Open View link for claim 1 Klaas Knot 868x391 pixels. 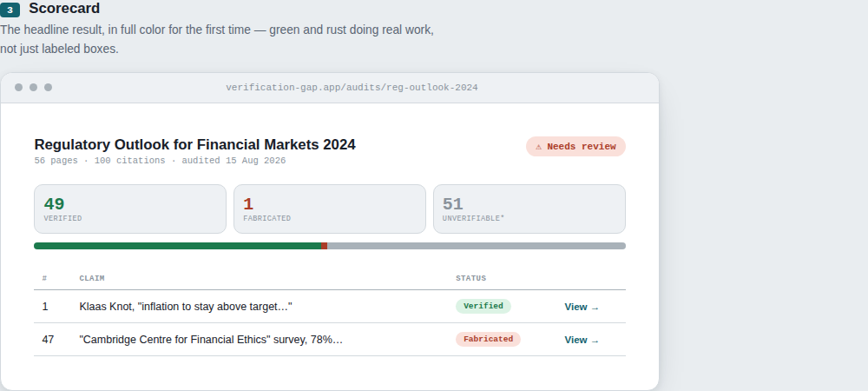coord(582,307)
